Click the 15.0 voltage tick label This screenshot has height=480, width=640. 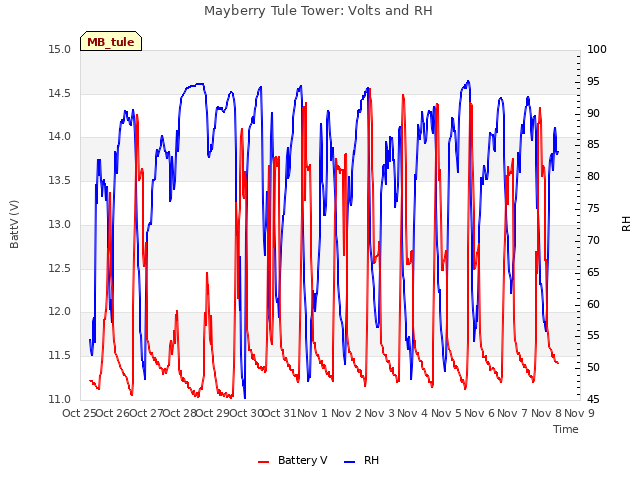point(59,49)
